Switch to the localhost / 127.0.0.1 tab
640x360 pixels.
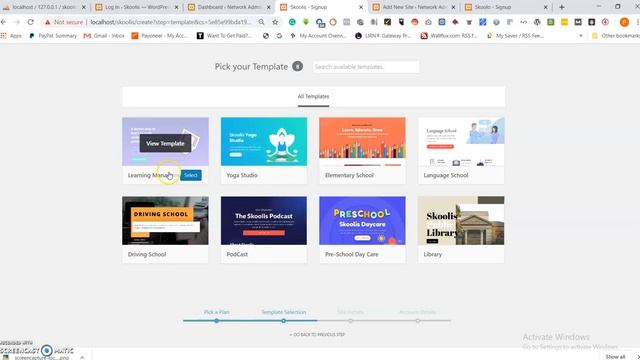point(44,7)
